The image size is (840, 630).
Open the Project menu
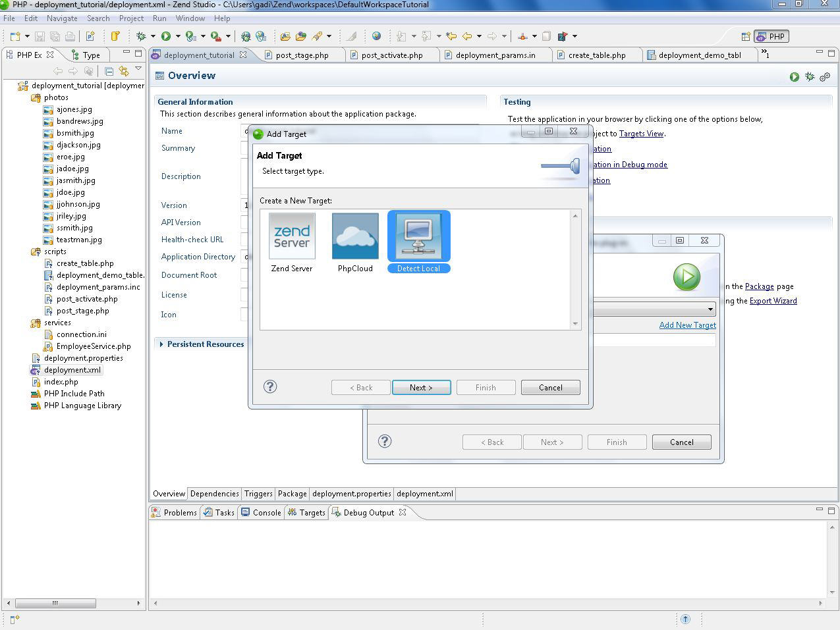pyautogui.click(x=131, y=18)
